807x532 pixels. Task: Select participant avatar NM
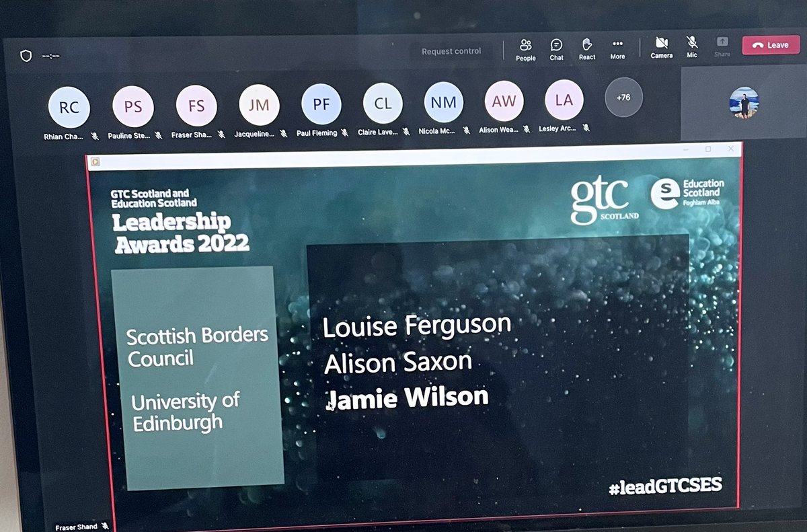point(444,102)
